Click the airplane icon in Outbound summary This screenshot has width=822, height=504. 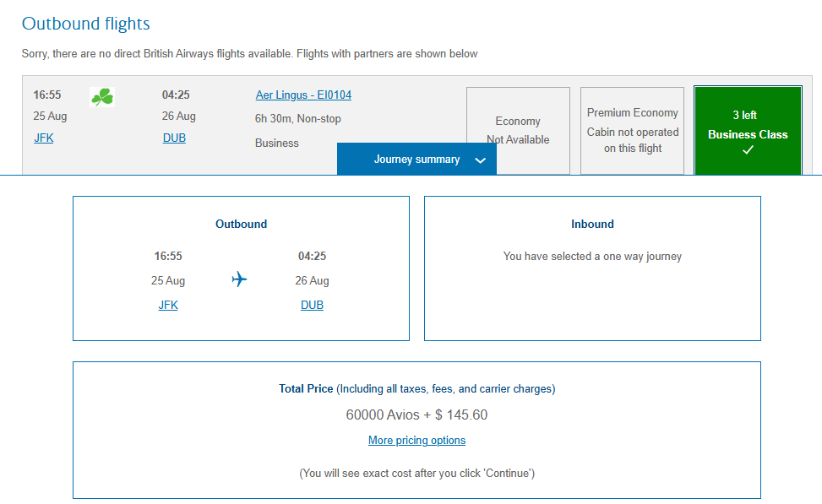(239, 279)
